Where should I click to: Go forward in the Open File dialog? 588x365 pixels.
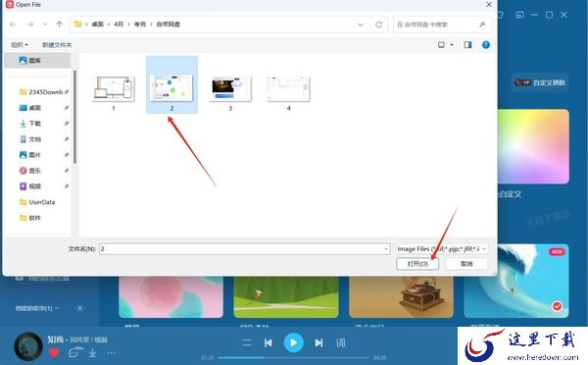pos(30,25)
